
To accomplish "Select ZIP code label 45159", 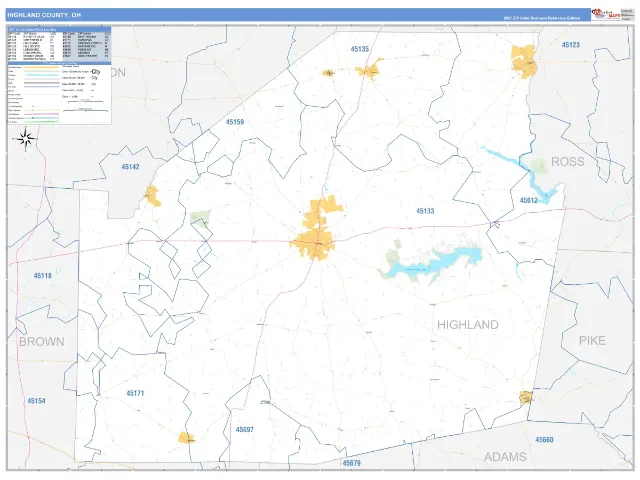I will pyautogui.click(x=235, y=122).
